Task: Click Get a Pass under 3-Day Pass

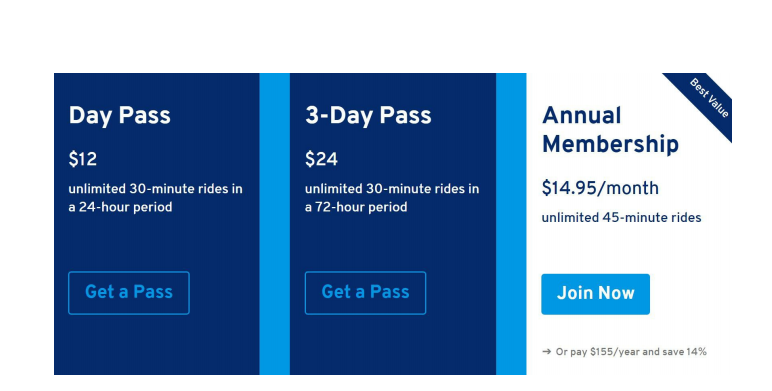Action: (365, 293)
